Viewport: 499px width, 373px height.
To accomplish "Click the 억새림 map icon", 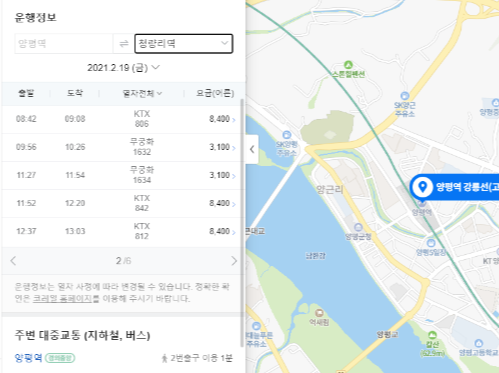I will tap(319, 313).
